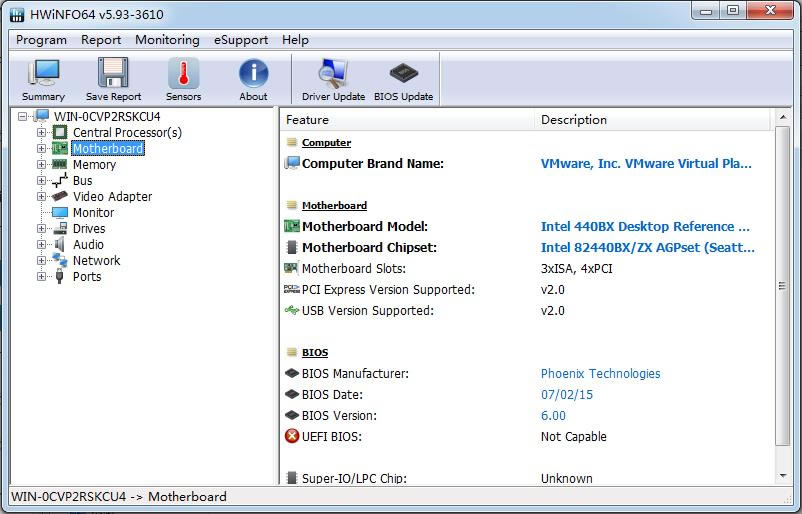The image size is (802, 514).
Task: Click the red X icon beside UEFI BIOS
Action: (x=292, y=436)
